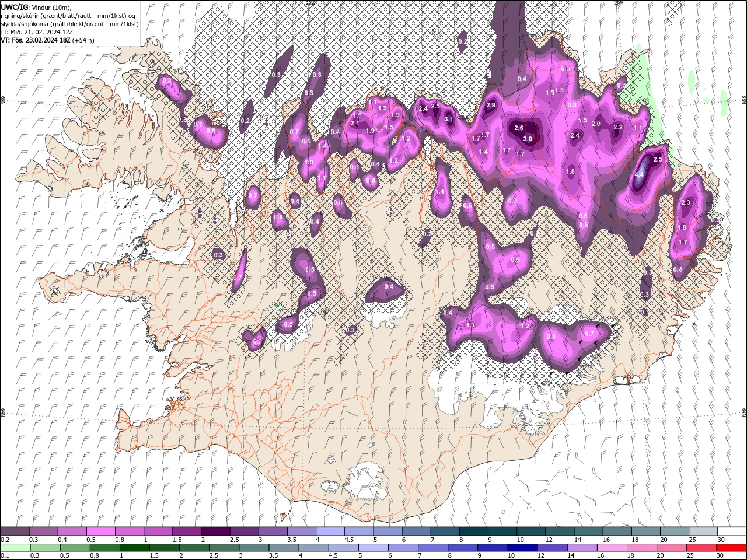Select the 30 white swatch, snow legend
747x560 pixels.
click(732, 531)
